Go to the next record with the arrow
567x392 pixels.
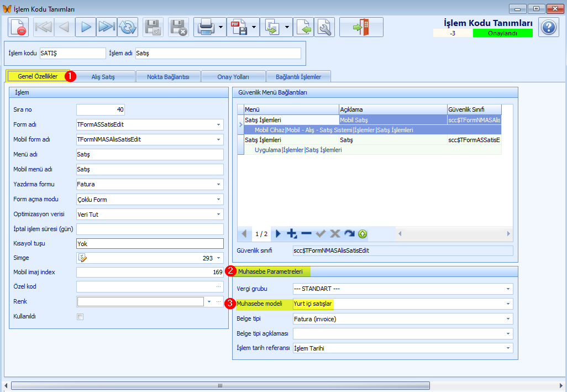coord(86,27)
